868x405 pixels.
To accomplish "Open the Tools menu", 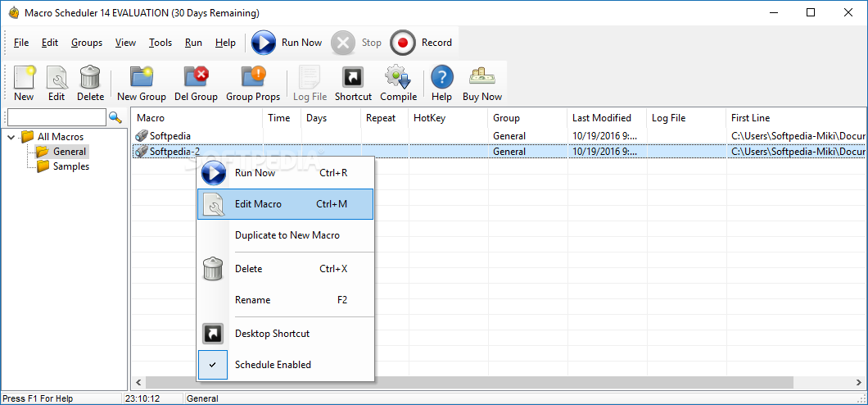I will point(160,43).
